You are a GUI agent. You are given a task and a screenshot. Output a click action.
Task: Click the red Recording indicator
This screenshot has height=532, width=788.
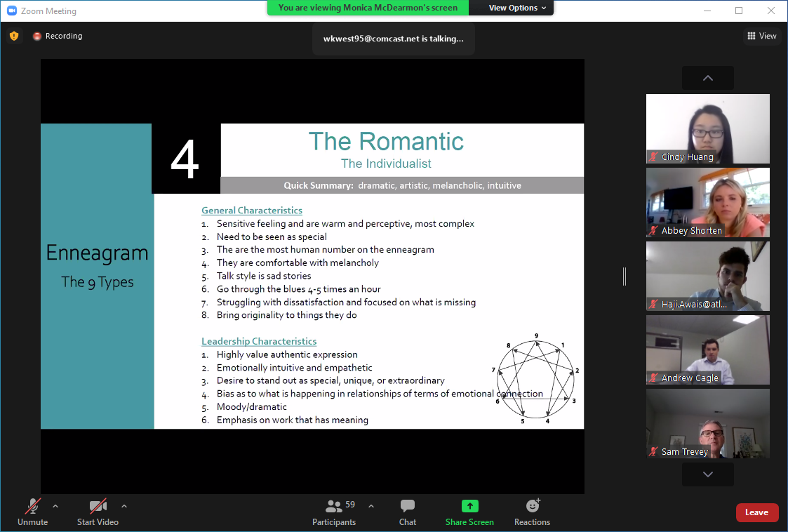[37, 36]
